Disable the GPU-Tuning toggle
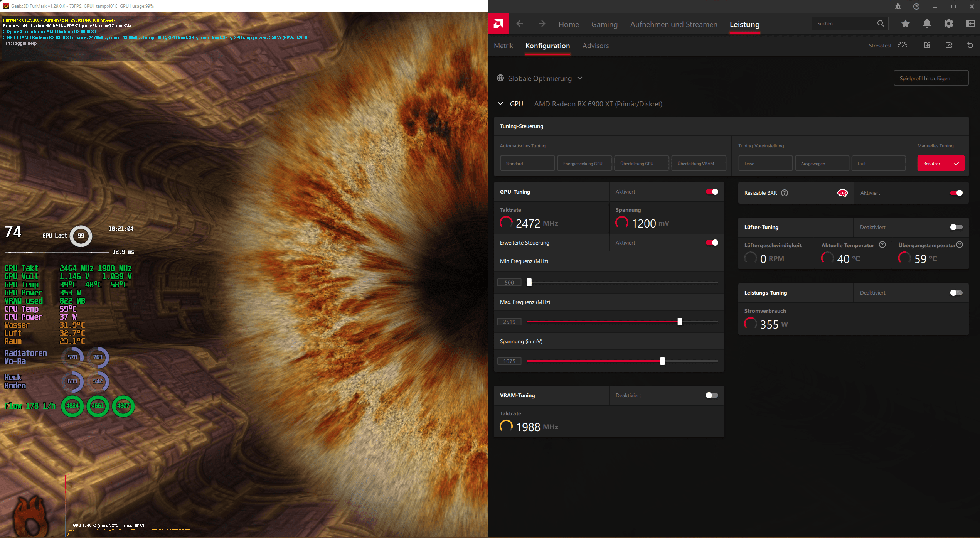Screen dimensions: 980x538 click(x=712, y=192)
